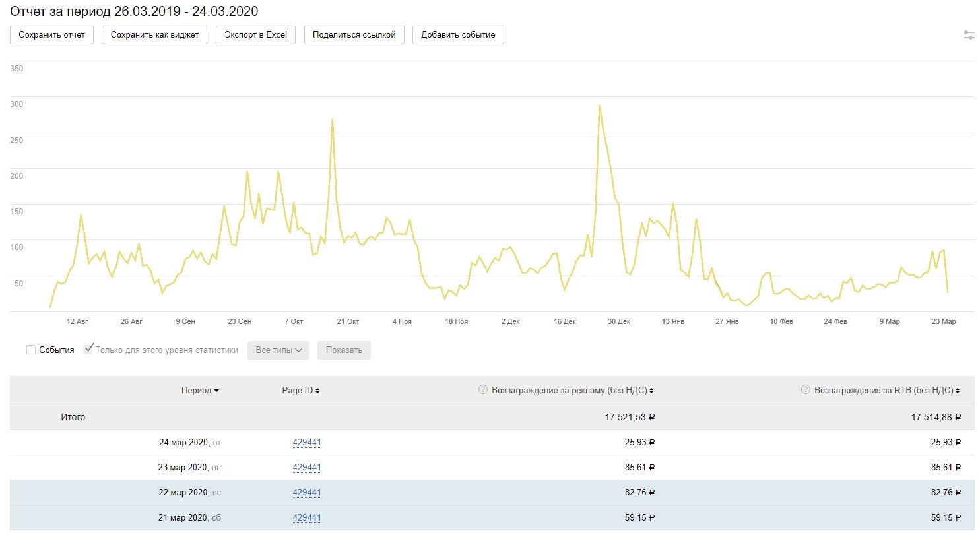Expand the "Период" sort dropdown

click(x=200, y=391)
